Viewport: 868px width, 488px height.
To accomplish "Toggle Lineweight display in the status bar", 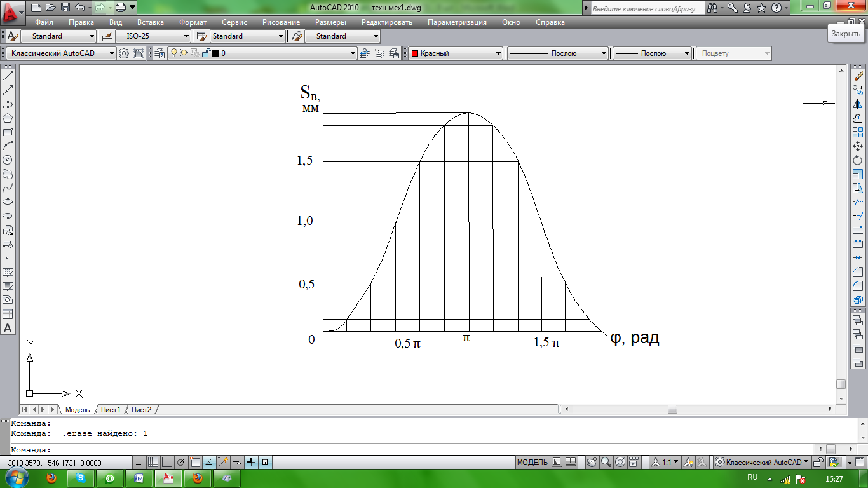I will (251, 463).
